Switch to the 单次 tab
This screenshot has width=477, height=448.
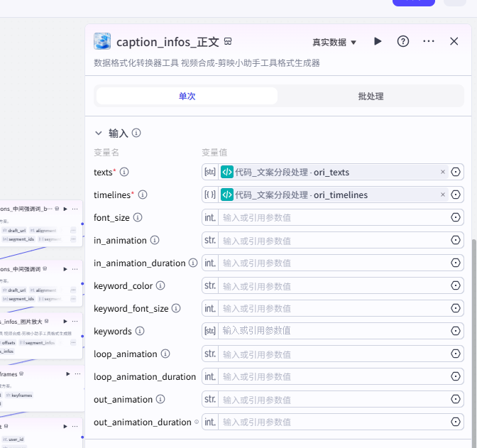click(187, 96)
